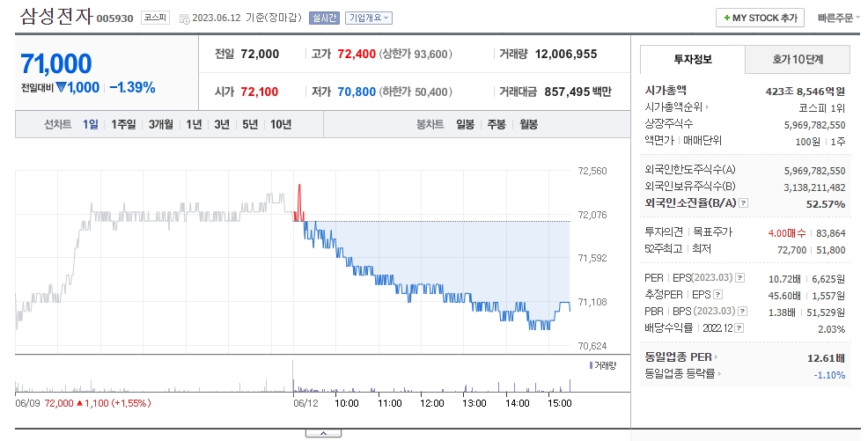Select 5년 line chart period

(x=250, y=124)
